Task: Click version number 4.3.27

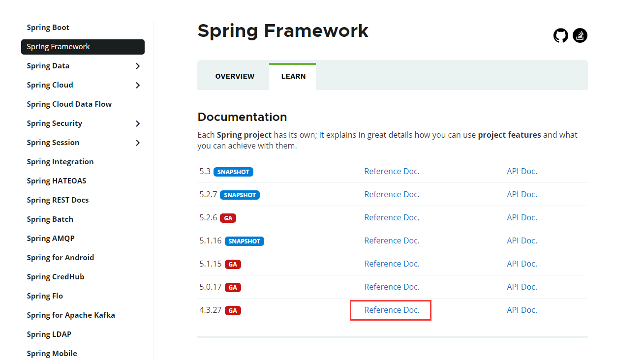Action: (x=211, y=310)
